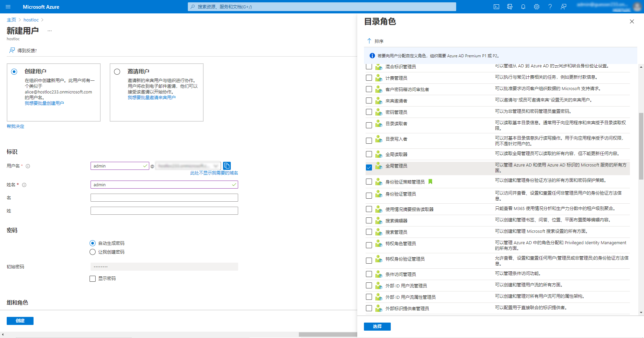Click the role icon for 全局读取器

(379, 154)
